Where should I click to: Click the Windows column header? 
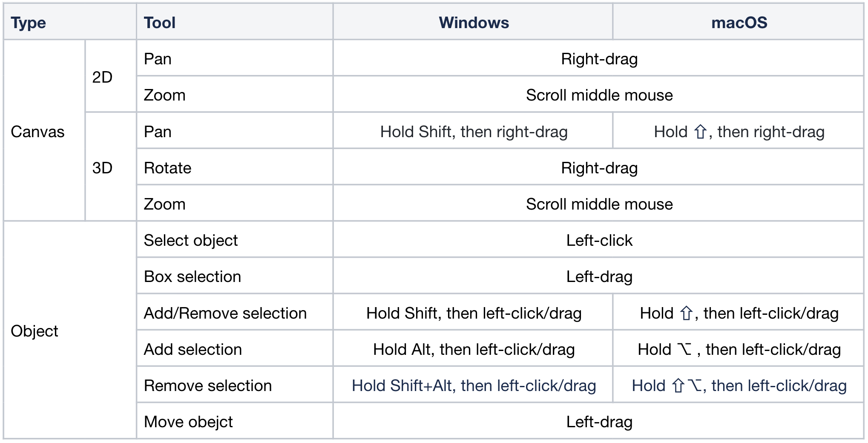[x=474, y=23]
